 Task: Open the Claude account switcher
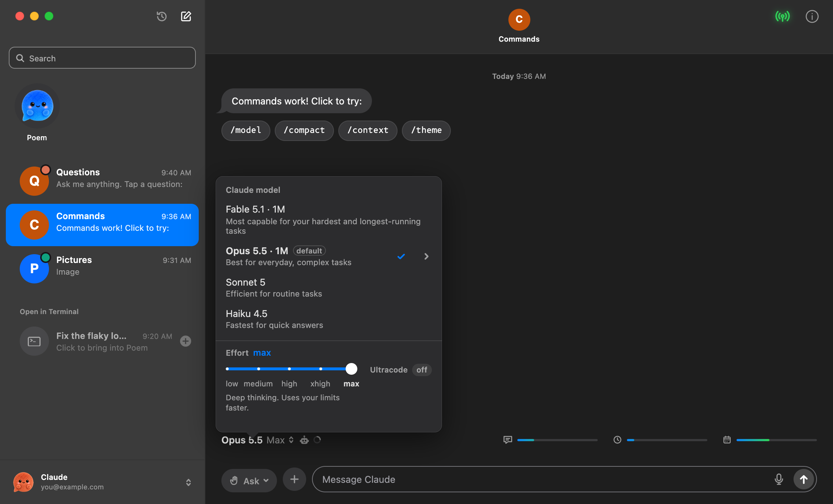tap(102, 482)
